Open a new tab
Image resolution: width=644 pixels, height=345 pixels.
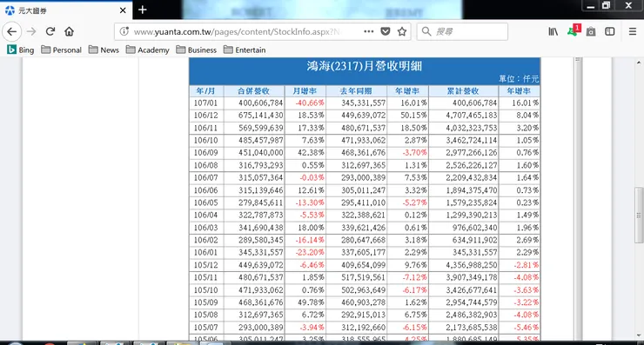pyautogui.click(x=143, y=10)
